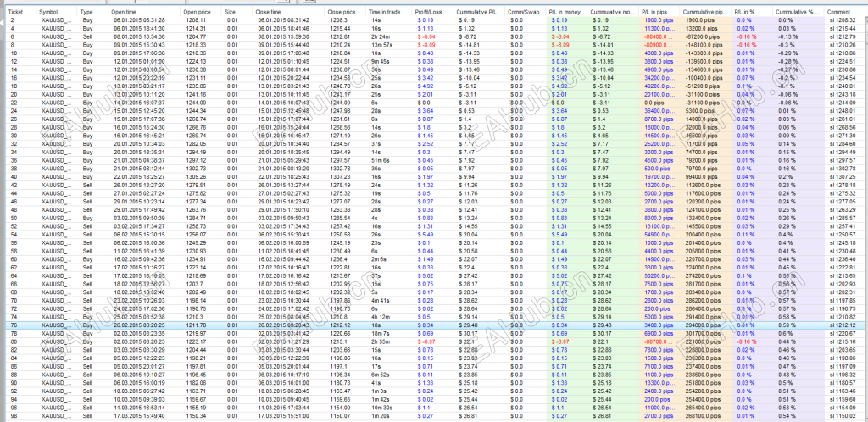Image resolution: width=868 pixels, height=422 pixels.
Task: Click cumulative pips value 294800.0 pips
Action: (704, 325)
